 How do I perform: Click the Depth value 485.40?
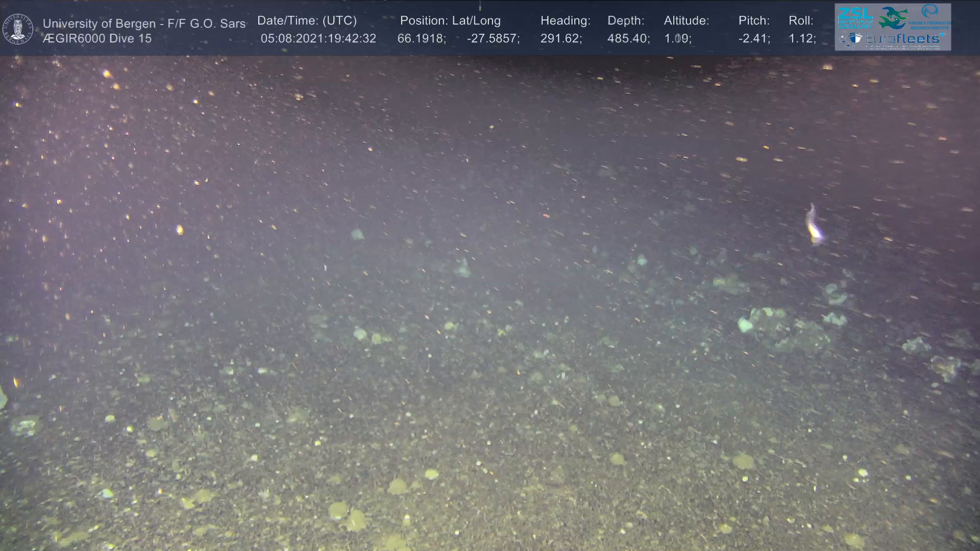point(628,39)
